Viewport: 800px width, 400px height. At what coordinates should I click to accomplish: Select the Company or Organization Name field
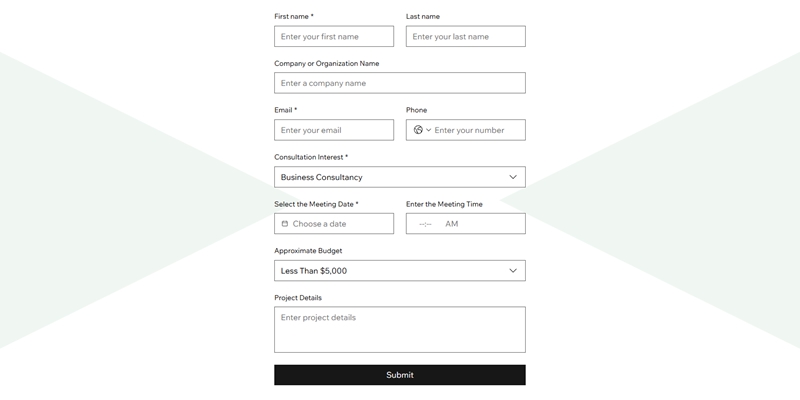[399, 83]
